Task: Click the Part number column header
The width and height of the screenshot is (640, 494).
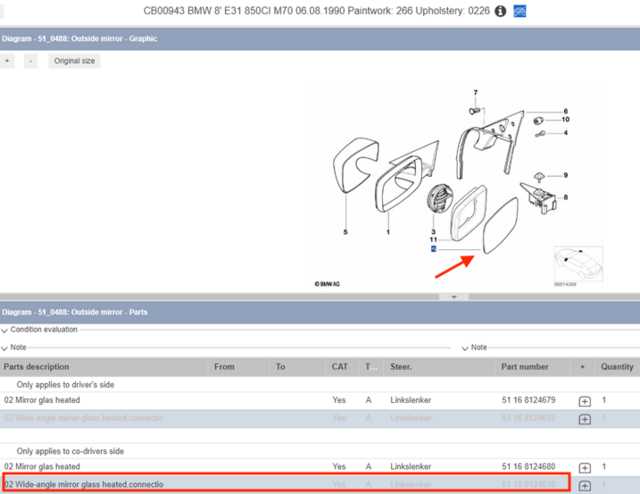Action: pos(532,367)
